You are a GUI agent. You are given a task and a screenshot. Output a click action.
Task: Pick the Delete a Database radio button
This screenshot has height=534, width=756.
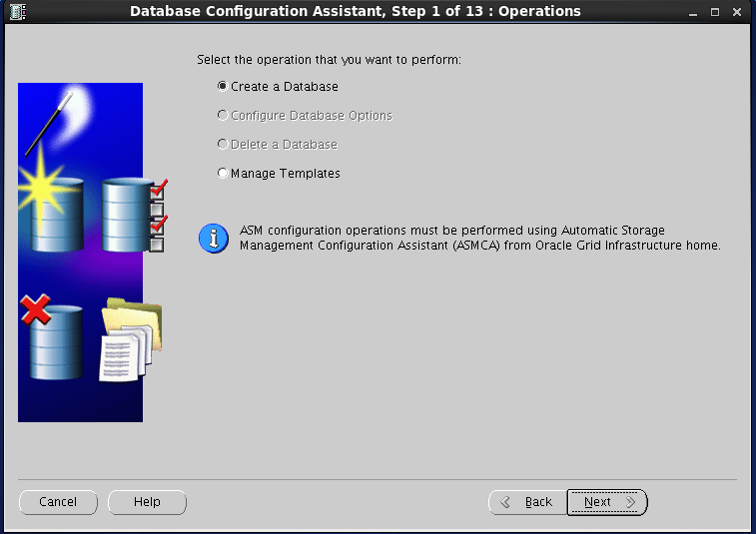[x=223, y=145]
